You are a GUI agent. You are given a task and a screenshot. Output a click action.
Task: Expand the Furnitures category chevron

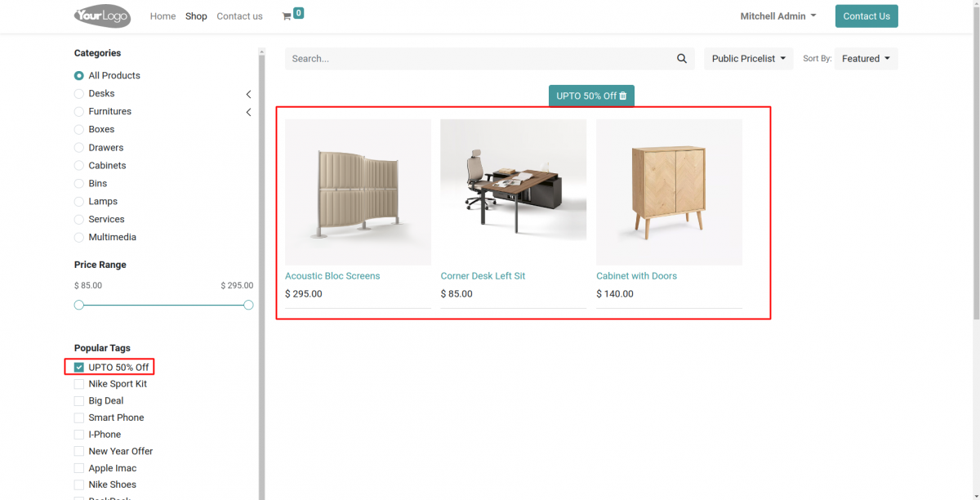point(248,112)
